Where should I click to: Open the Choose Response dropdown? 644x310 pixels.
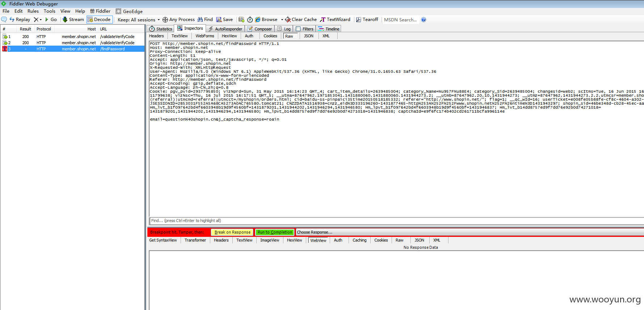469,232
